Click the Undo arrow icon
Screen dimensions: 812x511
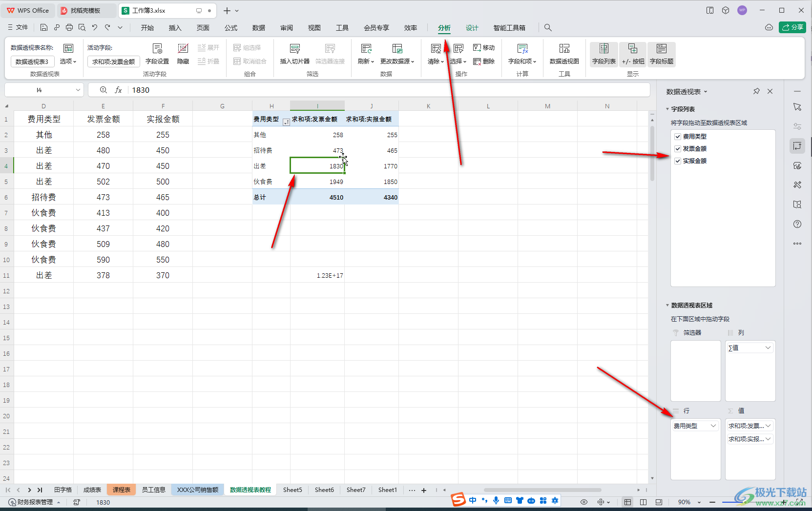[95, 28]
